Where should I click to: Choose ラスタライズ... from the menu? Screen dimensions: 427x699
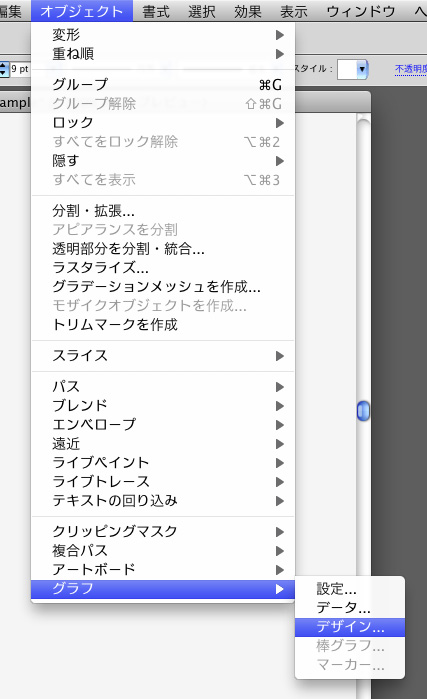163,267
